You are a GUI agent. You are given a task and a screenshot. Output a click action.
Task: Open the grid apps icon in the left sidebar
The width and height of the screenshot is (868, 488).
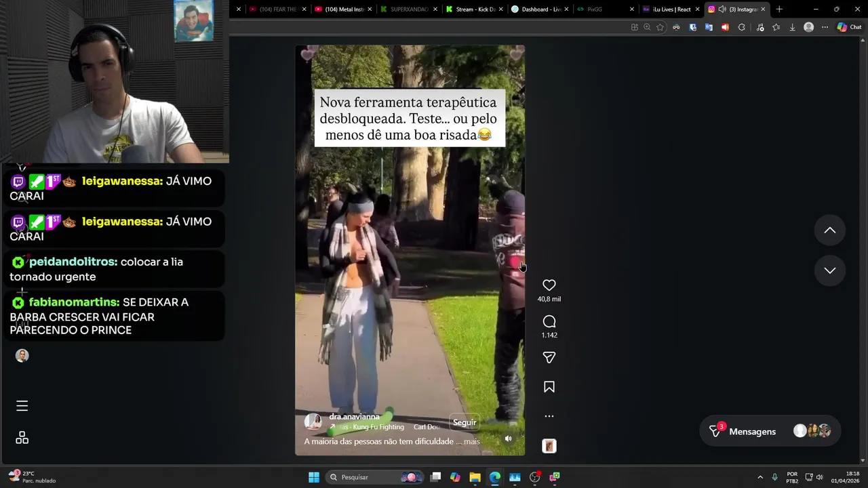coord(22,438)
